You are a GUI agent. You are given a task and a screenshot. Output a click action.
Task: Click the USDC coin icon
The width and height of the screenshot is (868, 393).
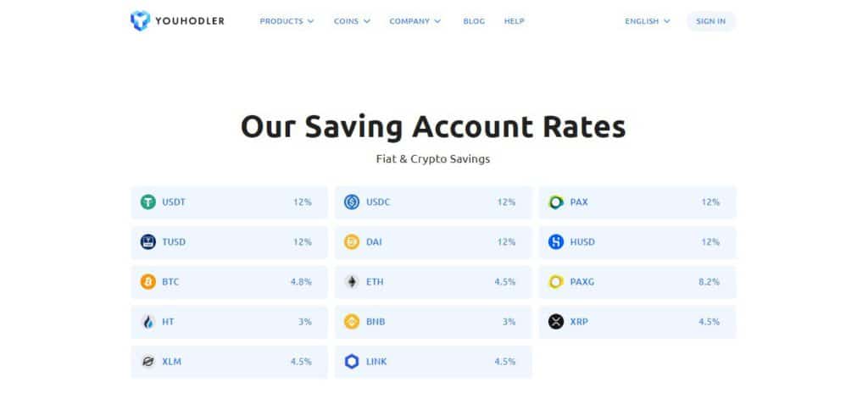[x=352, y=202]
